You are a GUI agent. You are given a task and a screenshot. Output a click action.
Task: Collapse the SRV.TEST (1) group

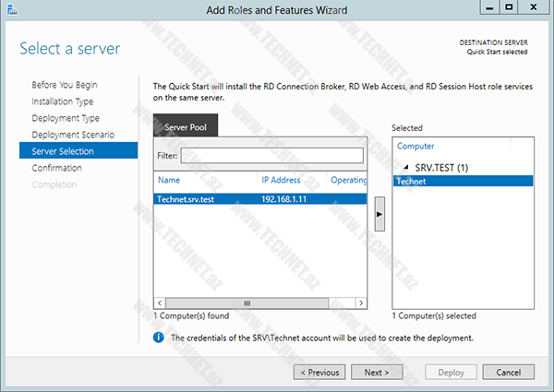(x=408, y=167)
